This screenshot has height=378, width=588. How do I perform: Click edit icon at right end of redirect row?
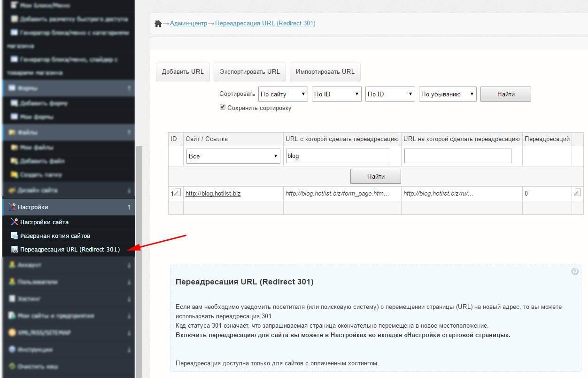[577, 192]
